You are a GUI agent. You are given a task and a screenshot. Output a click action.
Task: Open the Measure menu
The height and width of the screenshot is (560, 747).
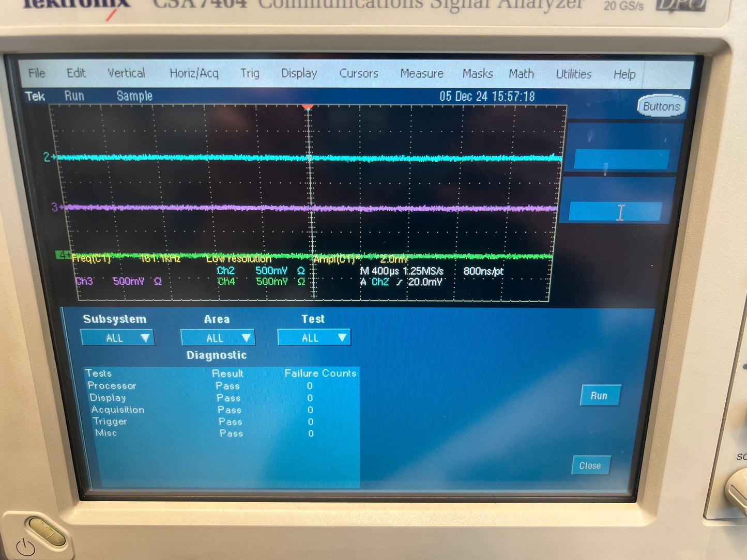(x=422, y=73)
